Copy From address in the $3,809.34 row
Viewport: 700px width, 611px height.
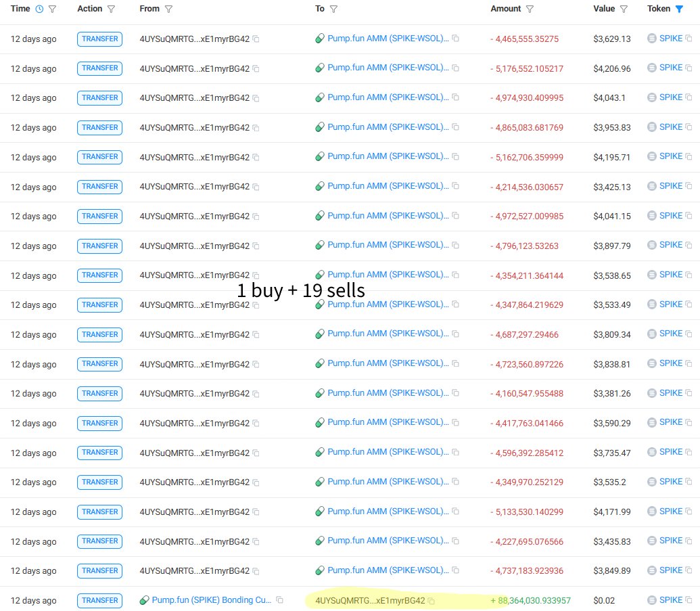[x=256, y=334]
